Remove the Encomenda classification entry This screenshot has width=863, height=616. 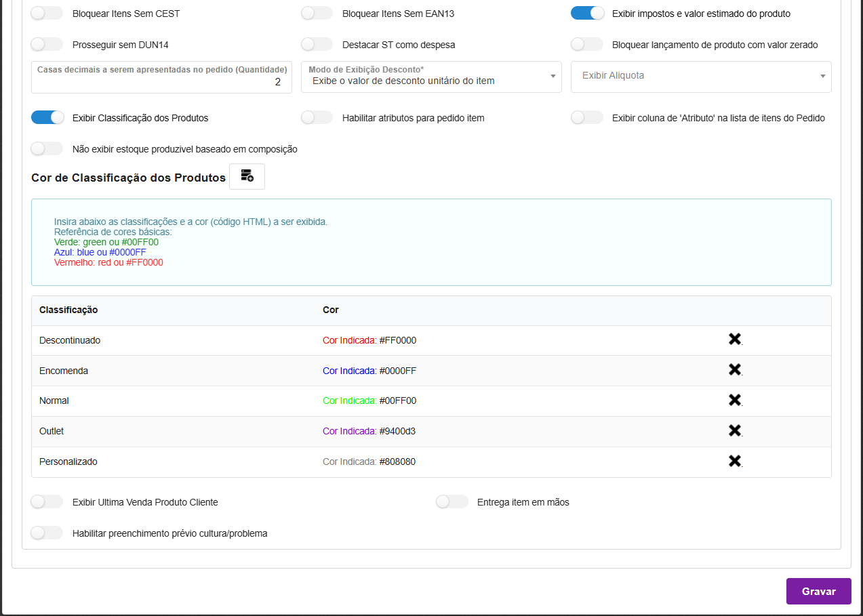pos(734,370)
